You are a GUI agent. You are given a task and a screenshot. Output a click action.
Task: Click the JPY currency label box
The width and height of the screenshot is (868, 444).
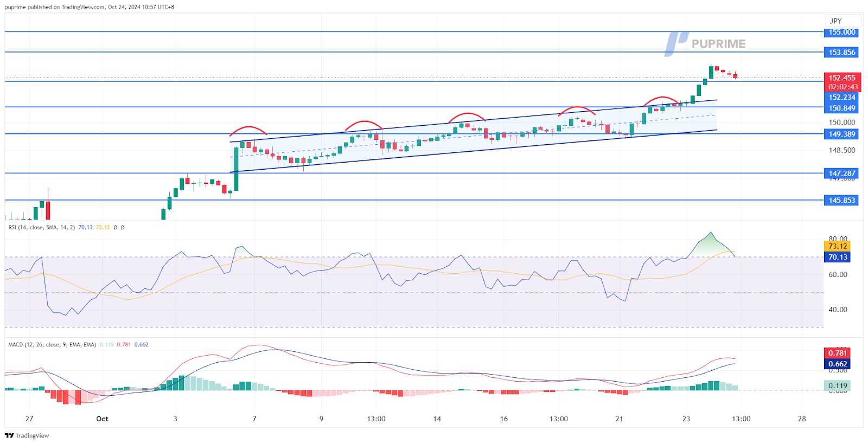point(843,21)
